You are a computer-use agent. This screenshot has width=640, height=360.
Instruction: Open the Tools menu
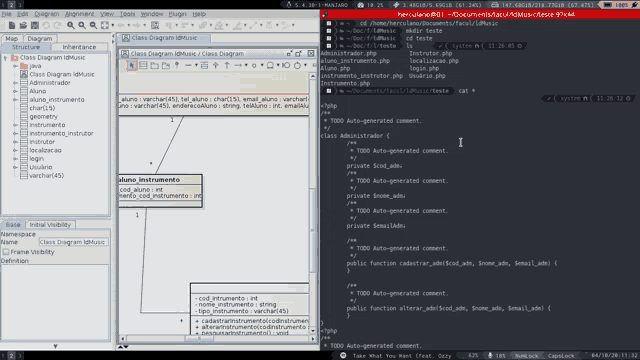coord(127,14)
